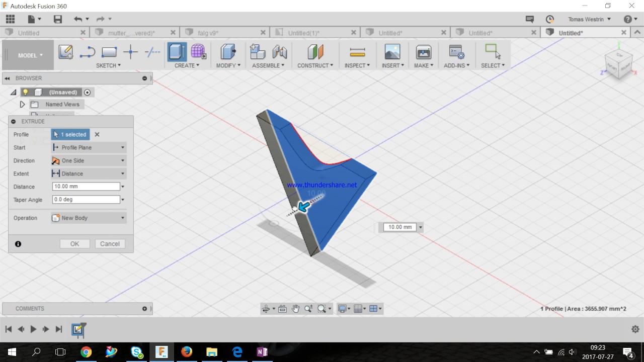644x362 pixels.
Task: Select the construction Line tool icon
Action: (x=152, y=52)
